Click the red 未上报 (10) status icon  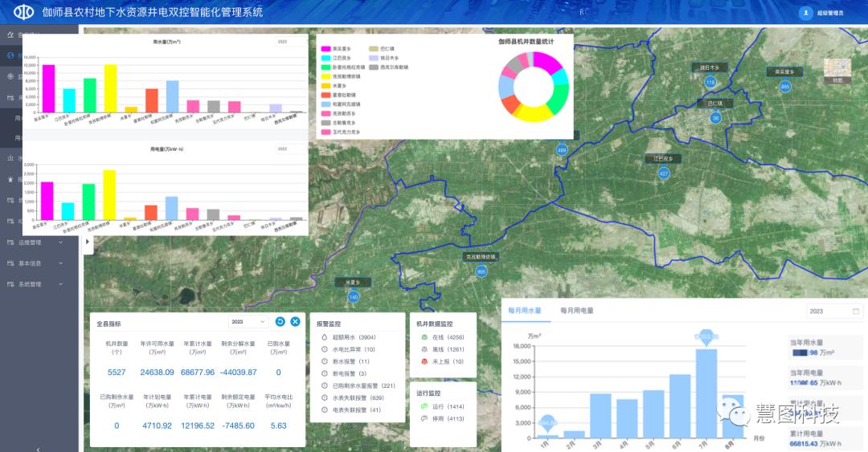424,361
